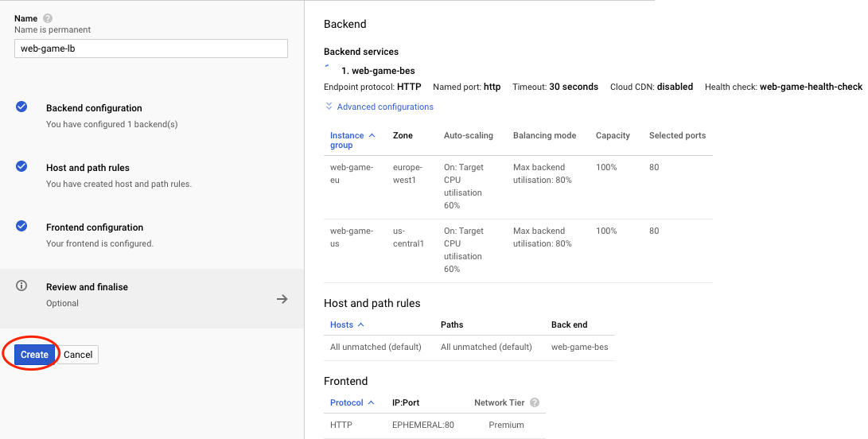
Task: Open the Frontend configuration step
Action: 95,227
